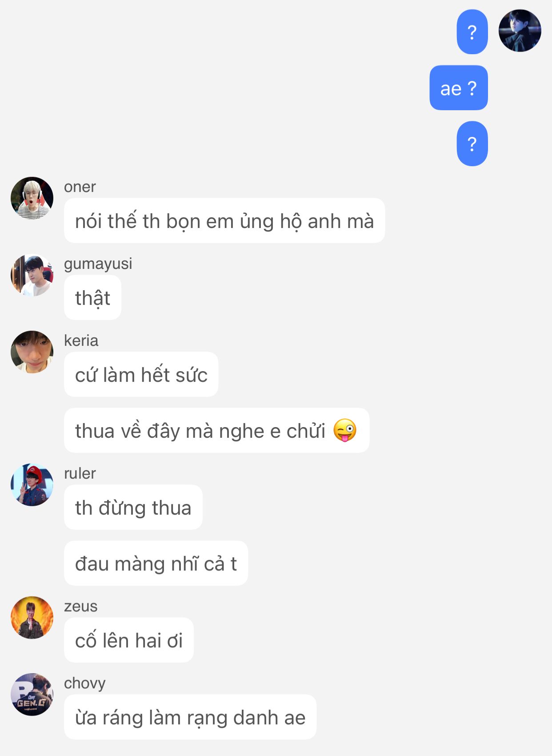Select the 'cố lên hai ơi' message
This screenshot has width=552, height=756.
[x=129, y=640]
